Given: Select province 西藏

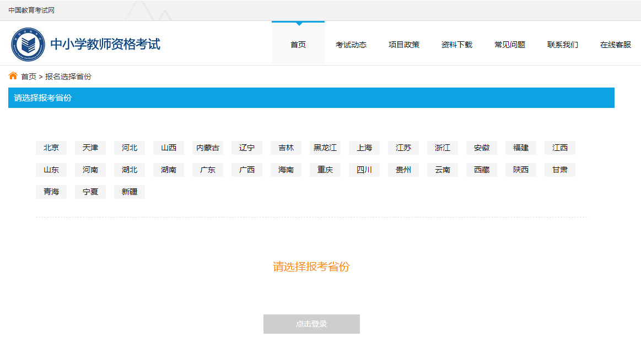Looking at the screenshot, I should pyautogui.click(x=482, y=170).
